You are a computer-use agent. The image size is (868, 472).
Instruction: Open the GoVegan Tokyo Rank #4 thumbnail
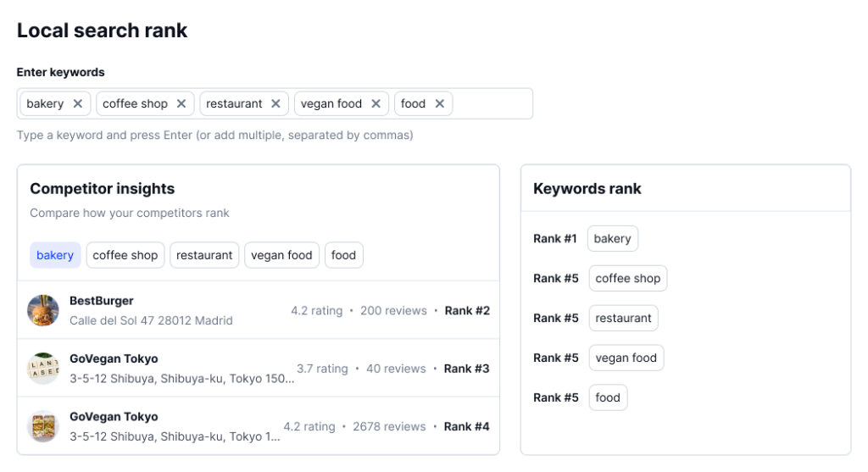43,426
